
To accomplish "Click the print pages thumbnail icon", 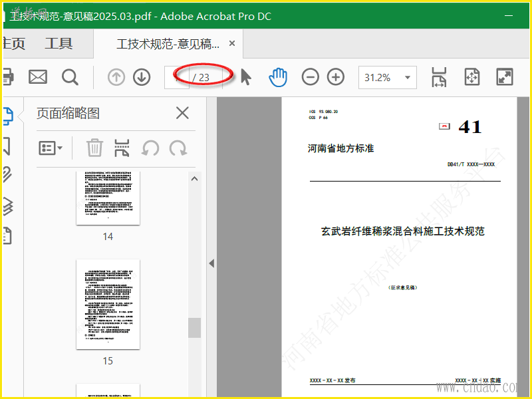I will tap(122, 148).
